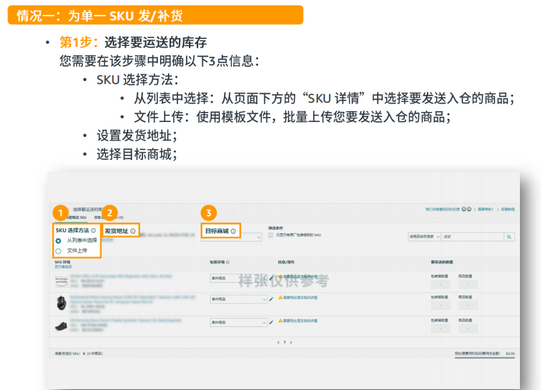Viewport: 541px width, 390px height.
Task: Click the black shoe product thumbnail
Action: [61, 326]
